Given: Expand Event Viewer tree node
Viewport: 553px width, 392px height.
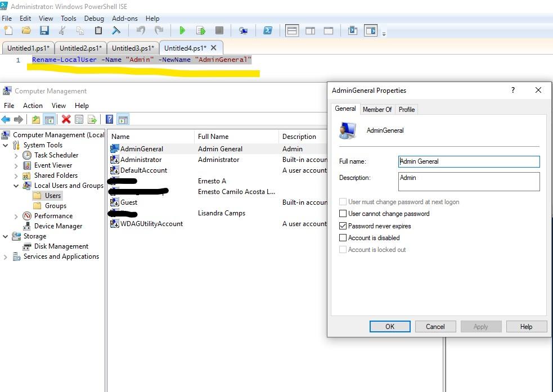Looking at the screenshot, I should (16, 166).
